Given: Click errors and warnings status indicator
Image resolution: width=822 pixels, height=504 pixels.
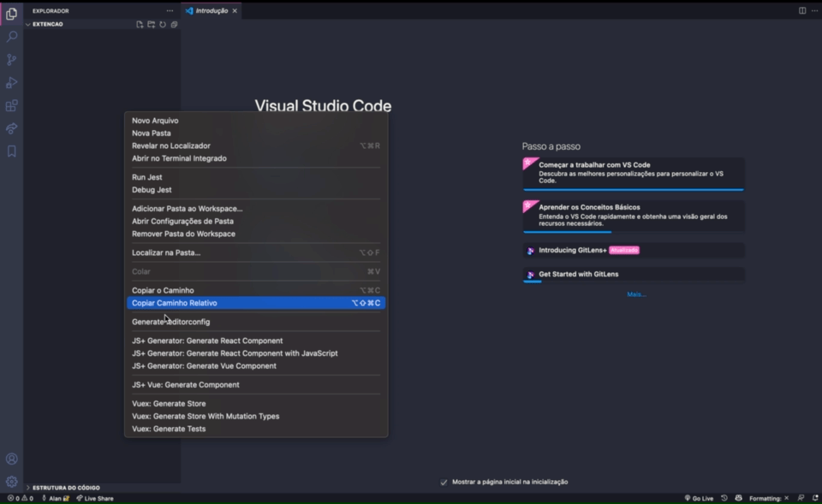Looking at the screenshot, I should 21,498.
